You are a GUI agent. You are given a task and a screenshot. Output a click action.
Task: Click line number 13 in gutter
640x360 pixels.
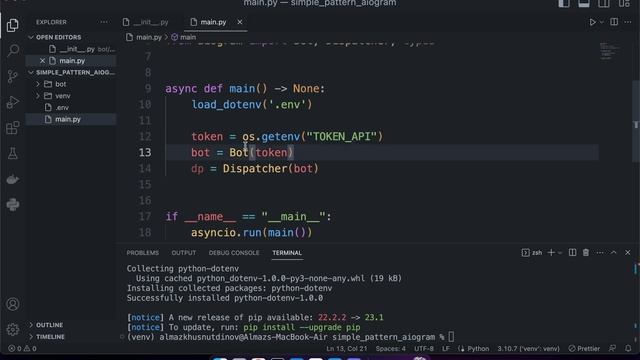pyautogui.click(x=144, y=153)
